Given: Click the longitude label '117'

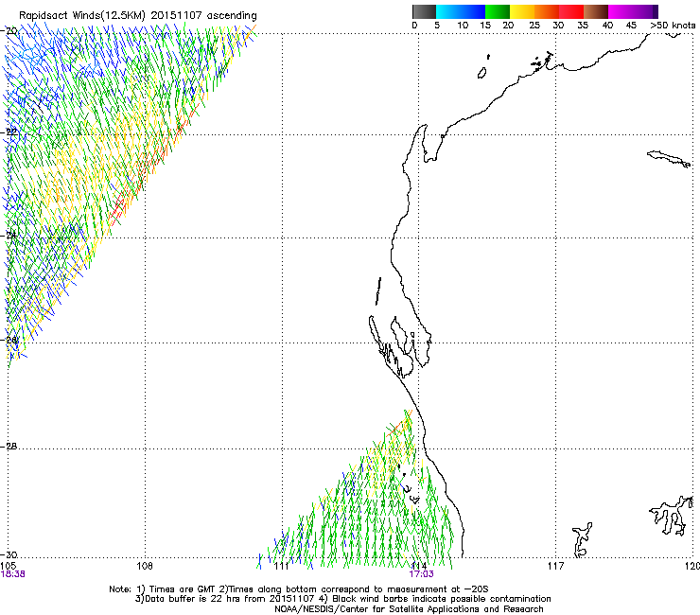Looking at the screenshot, I should [555, 566].
